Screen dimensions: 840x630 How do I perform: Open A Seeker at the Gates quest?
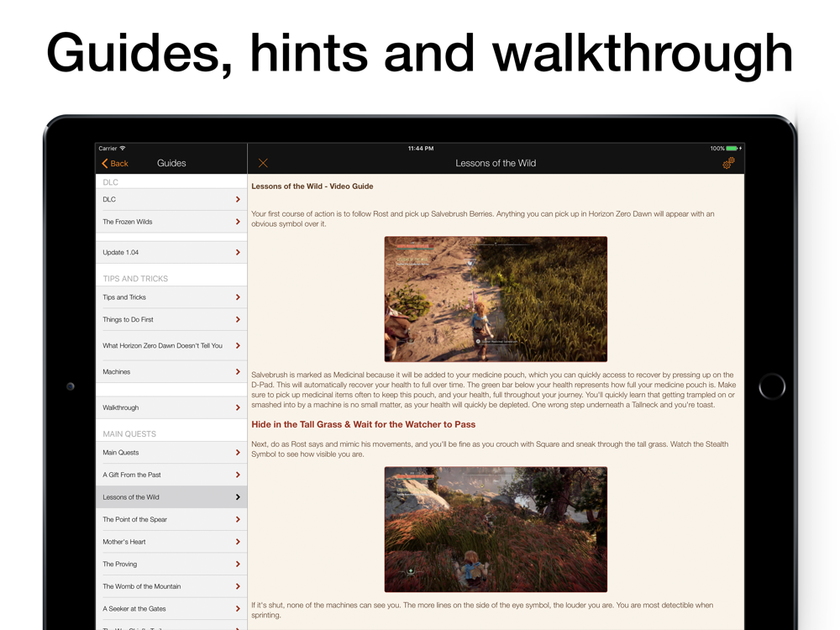(171, 608)
